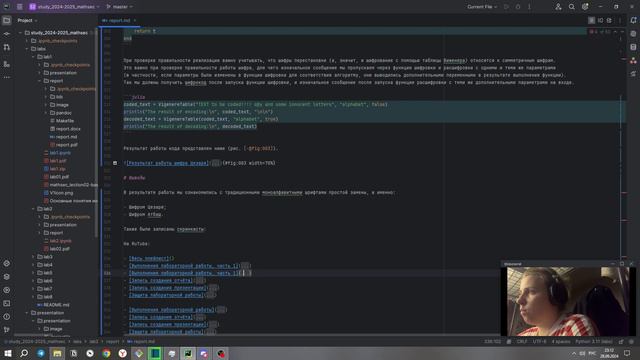Open the Current File run configuration dropdown
This screenshot has width=640, height=360.
tap(482, 7)
